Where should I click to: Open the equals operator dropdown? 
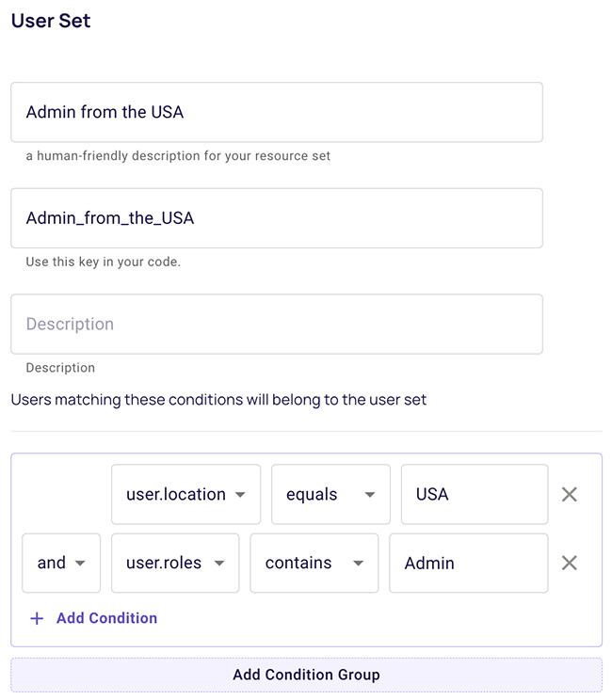coord(330,494)
